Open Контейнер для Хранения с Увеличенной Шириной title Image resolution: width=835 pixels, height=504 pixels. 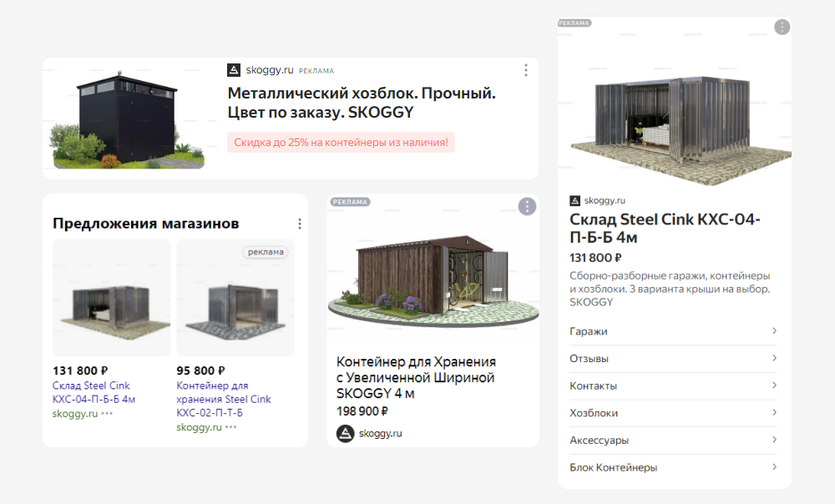coord(416,377)
